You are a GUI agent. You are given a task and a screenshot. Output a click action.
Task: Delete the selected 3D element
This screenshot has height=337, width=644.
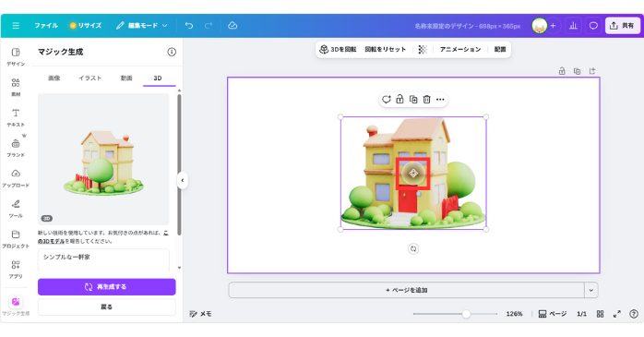coord(427,100)
